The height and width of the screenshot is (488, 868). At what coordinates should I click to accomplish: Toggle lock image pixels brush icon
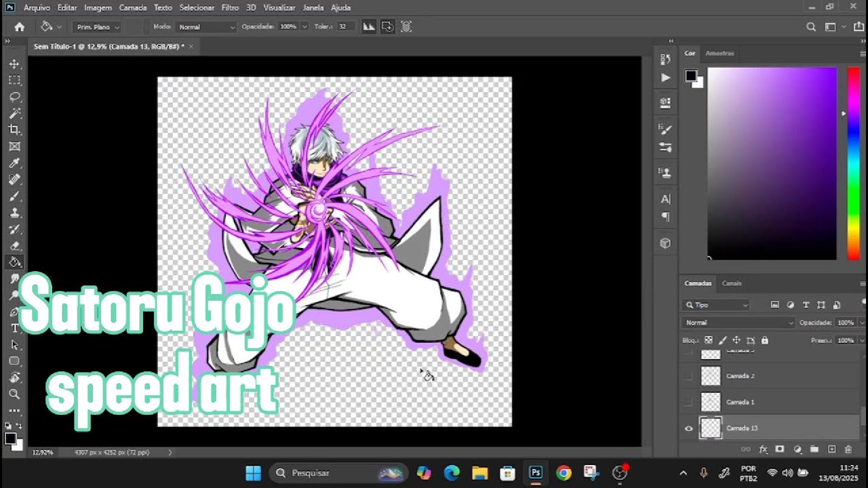pos(722,340)
